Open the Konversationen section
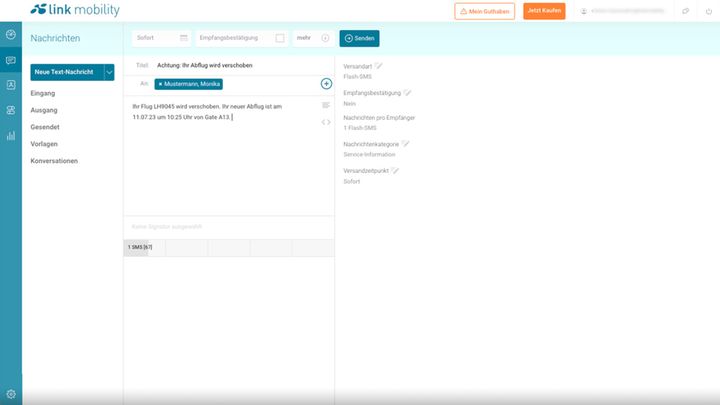 pyautogui.click(x=54, y=161)
